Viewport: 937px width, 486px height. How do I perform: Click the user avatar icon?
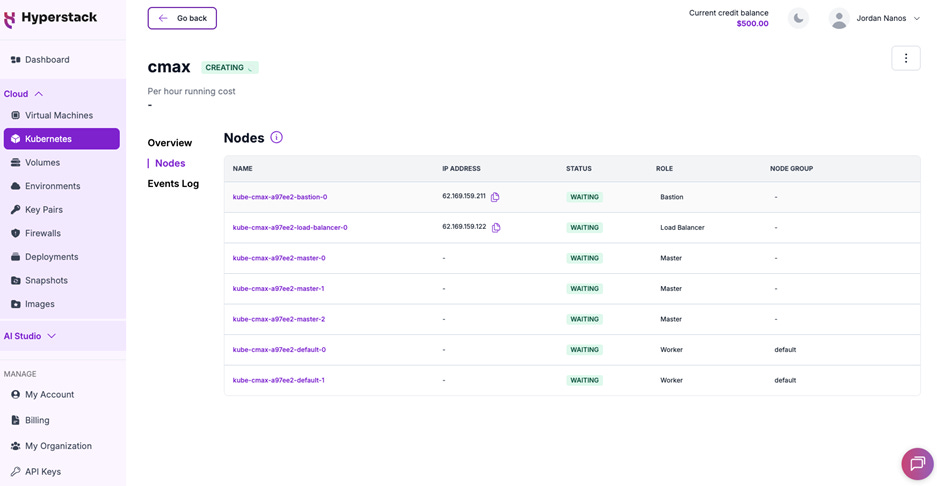839,19
